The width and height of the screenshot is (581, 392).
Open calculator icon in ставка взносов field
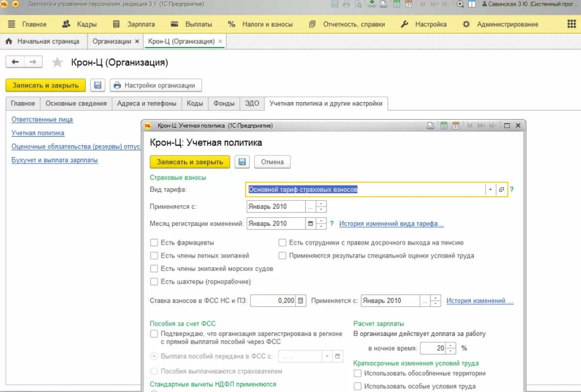click(301, 301)
